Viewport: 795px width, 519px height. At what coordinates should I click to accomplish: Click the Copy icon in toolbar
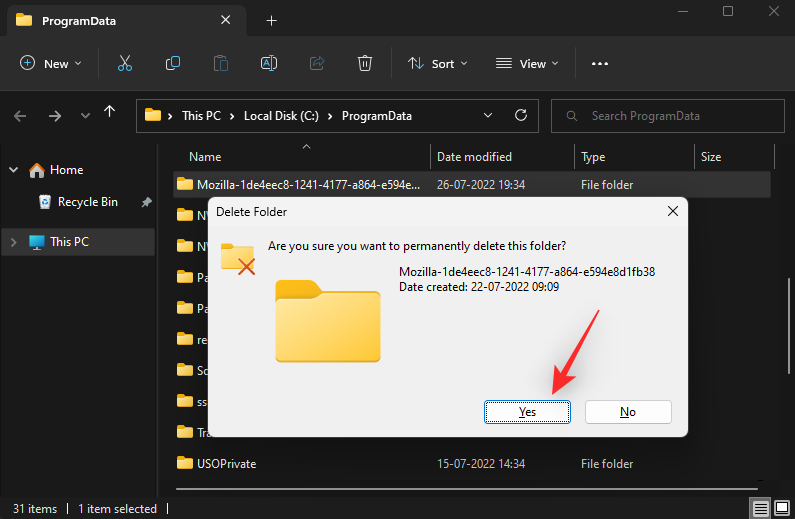172,63
